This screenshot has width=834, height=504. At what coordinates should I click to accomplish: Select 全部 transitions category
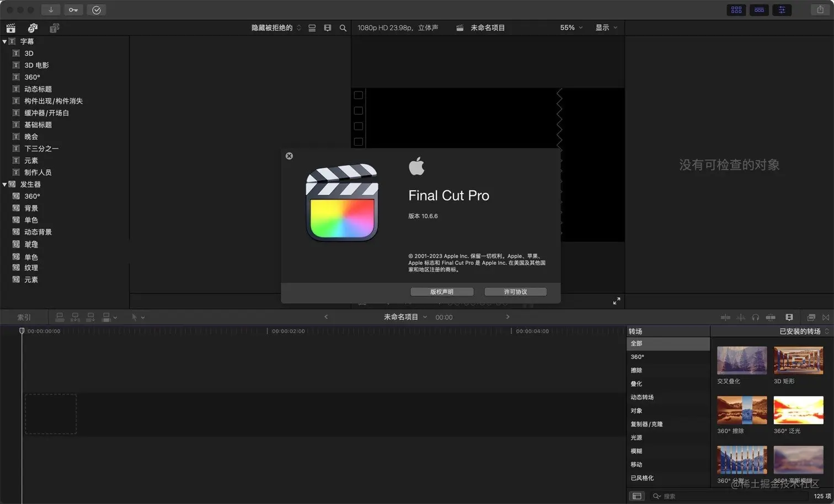tap(668, 344)
